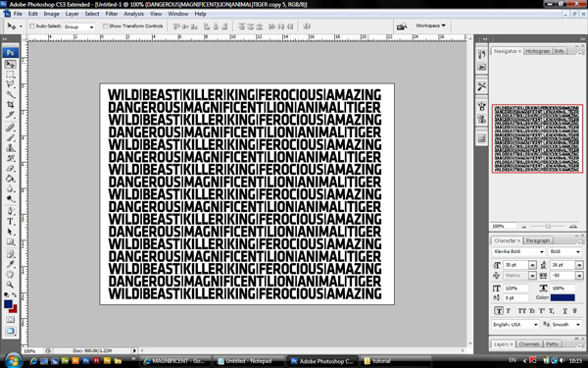588x368 pixels.
Task: Switch to the Paths tab
Action: tap(552, 344)
